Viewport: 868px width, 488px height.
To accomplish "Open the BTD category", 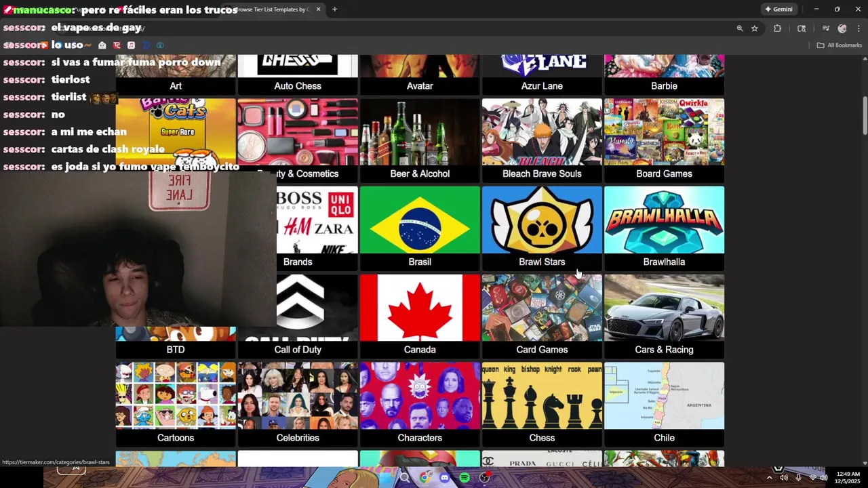I will click(176, 343).
